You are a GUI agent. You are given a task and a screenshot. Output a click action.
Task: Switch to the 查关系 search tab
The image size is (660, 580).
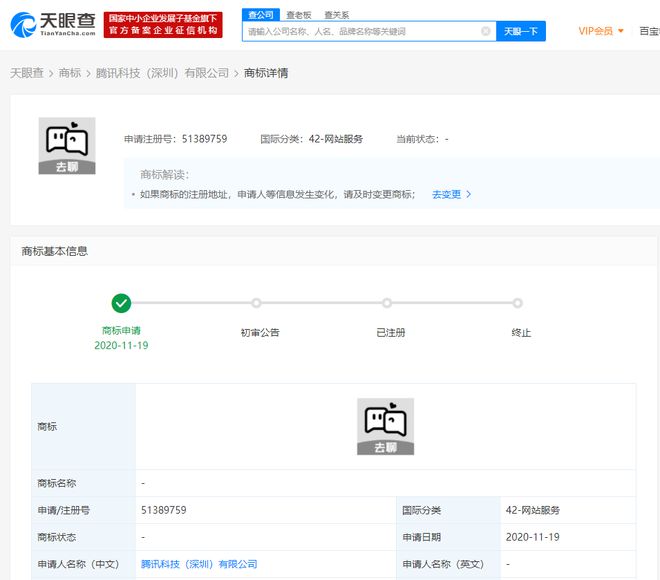point(336,15)
